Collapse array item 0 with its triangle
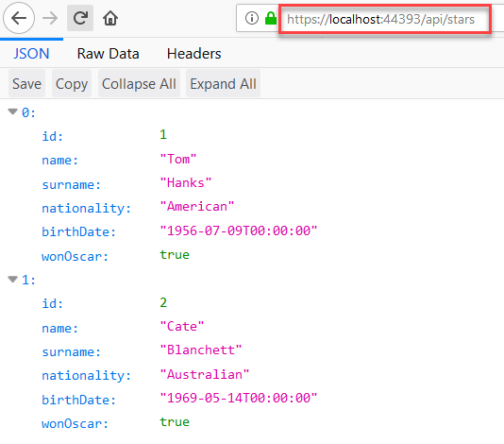 click(13, 111)
